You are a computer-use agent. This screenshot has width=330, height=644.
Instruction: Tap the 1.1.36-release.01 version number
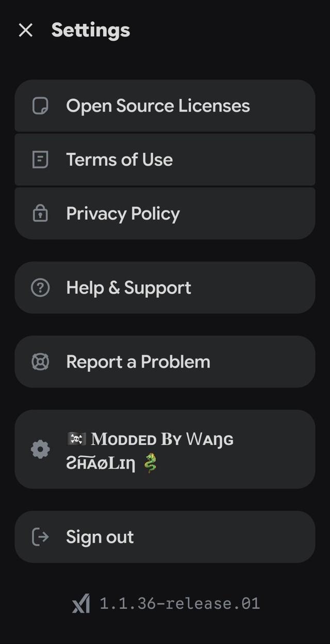click(x=179, y=603)
